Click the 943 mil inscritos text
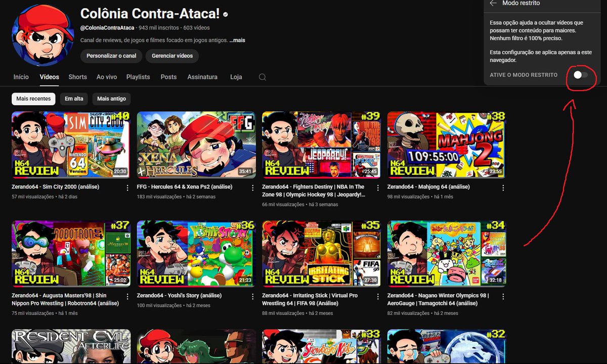 [159, 28]
